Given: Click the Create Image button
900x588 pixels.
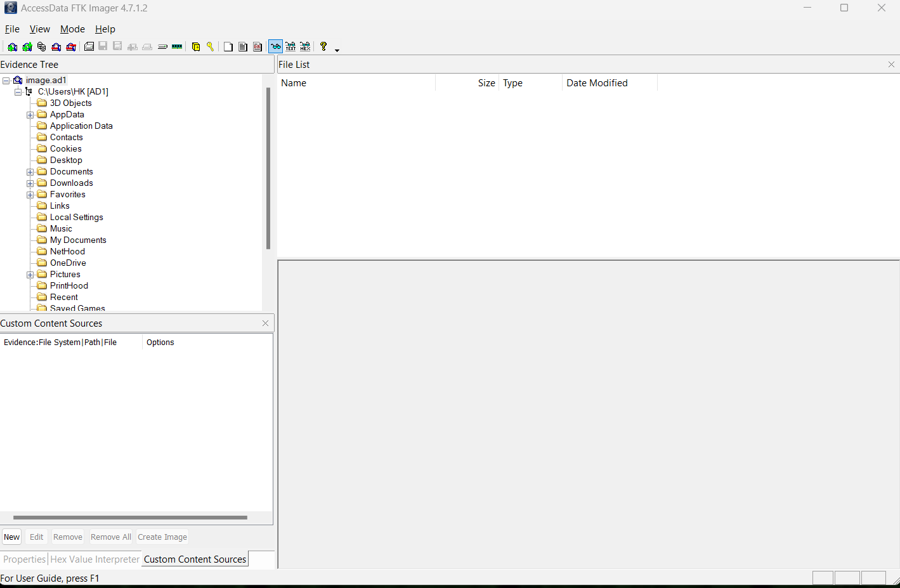Looking at the screenshot, I should tap(162, 537).
